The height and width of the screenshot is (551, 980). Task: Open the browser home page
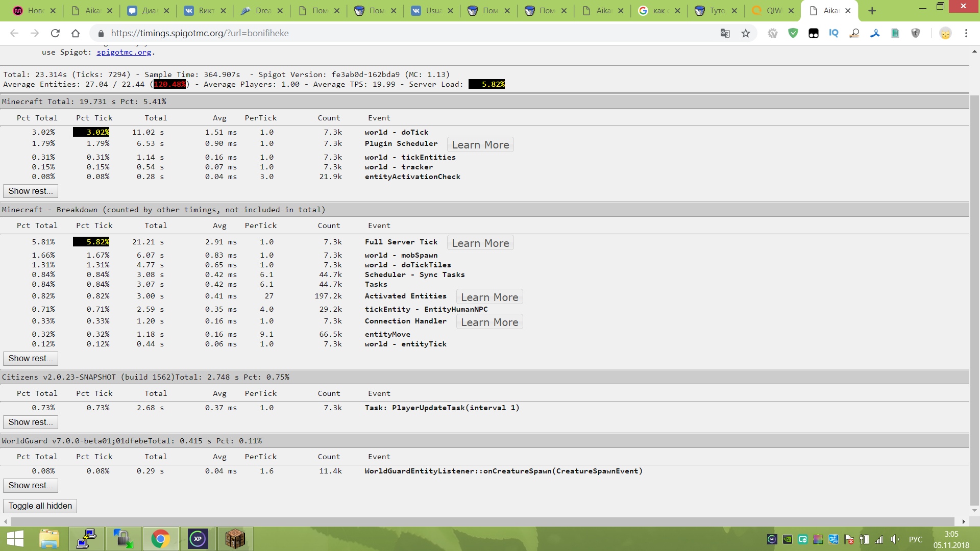pyautogui.click(x=76, y=33)
